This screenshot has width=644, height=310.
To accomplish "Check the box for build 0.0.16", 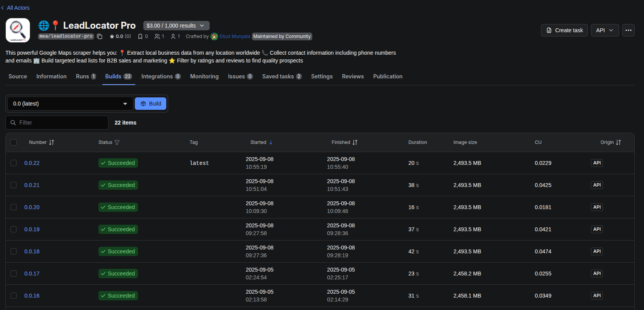I will coord(14,296).
